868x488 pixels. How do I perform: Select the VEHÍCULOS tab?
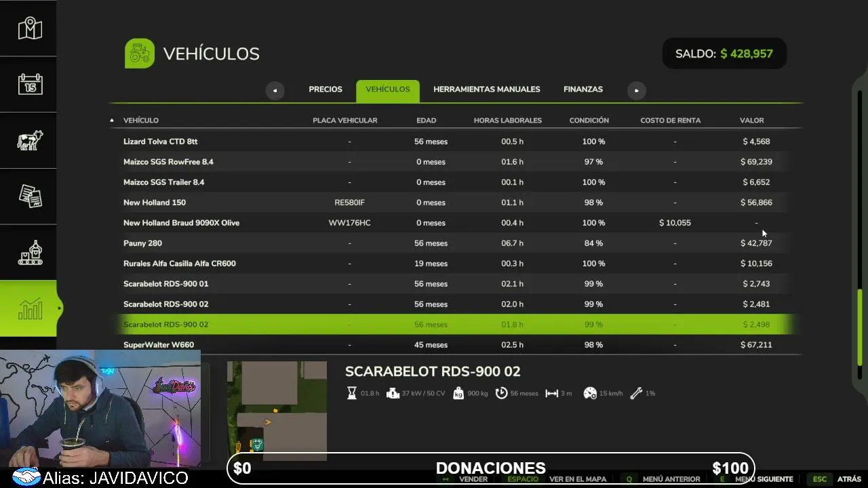388,90
